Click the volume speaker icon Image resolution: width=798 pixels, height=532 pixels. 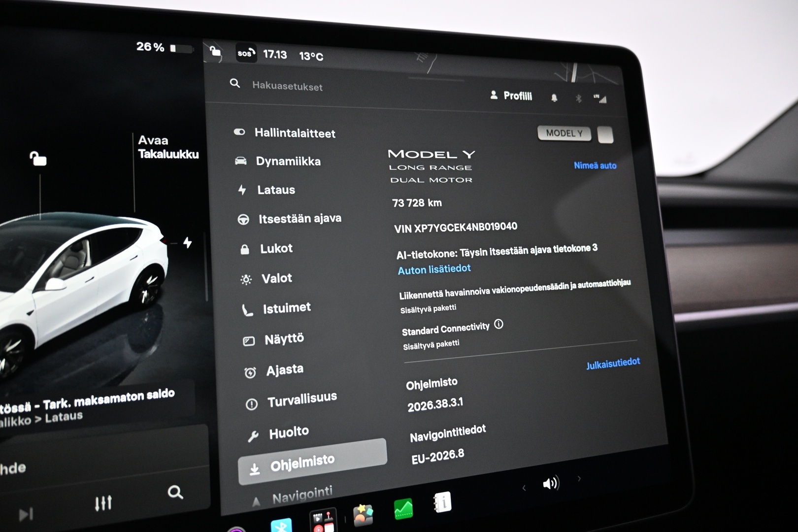click(551, 483)
